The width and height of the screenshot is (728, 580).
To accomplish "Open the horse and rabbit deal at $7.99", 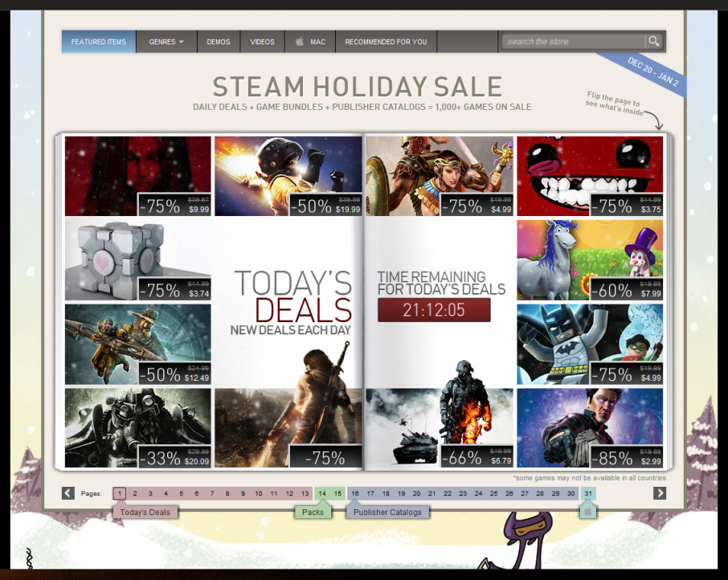I will [590, 260].
